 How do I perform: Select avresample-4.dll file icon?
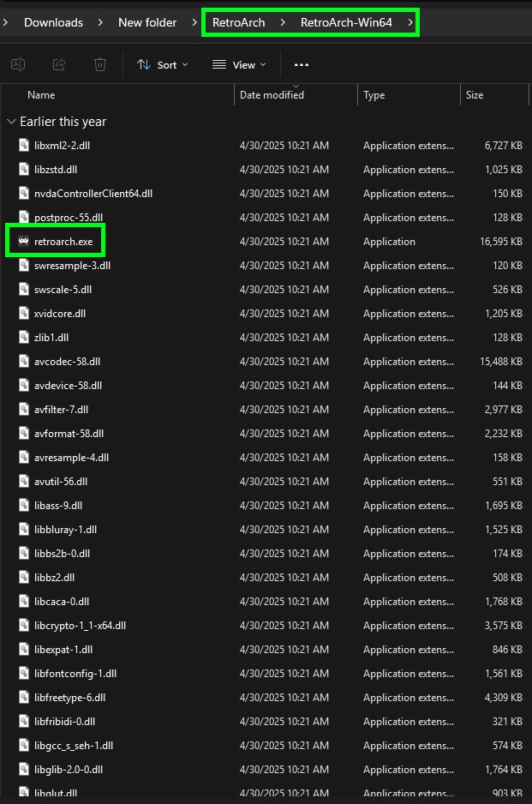click(x=24, y=458)
